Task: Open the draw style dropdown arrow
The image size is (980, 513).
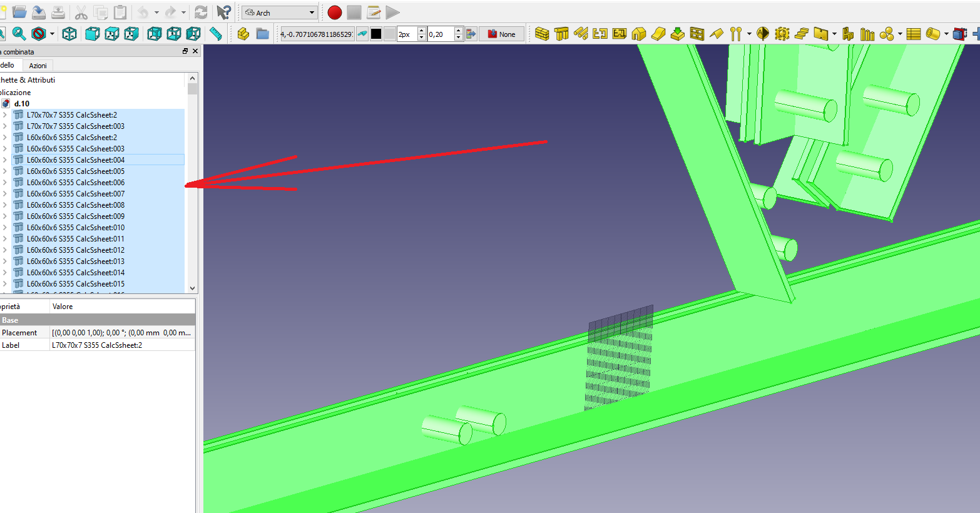Action: click(52, 34)
